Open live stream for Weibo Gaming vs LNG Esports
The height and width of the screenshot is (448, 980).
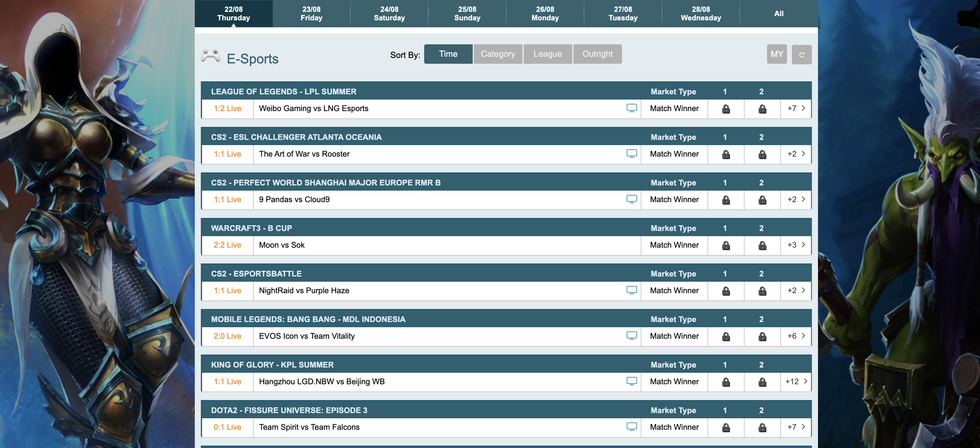[x=631, y=108]
